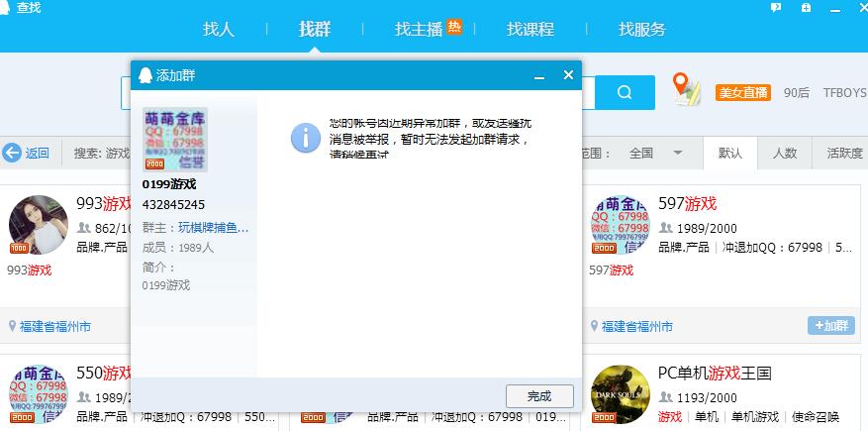Click the blue back arrow icon
Image resolution: width=868 pixels, height=431 pixels.
(12, 153)
